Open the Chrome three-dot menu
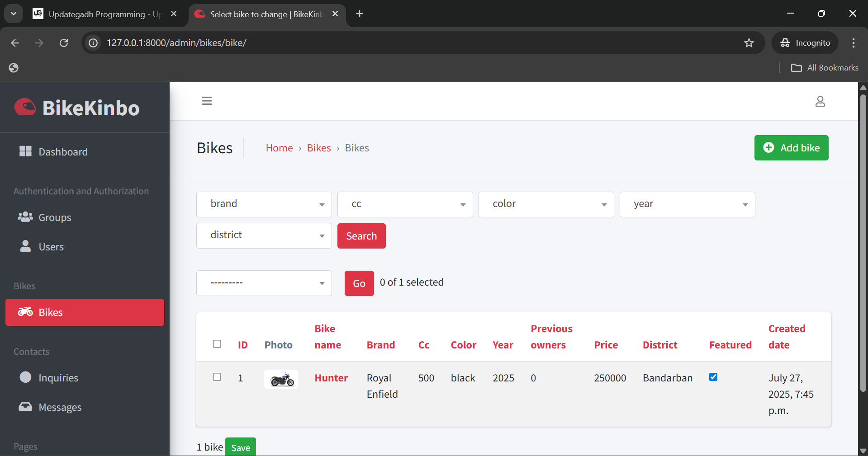Image resolution: width=868 pixels, height=456 pixels. click(x=853, y=43)
